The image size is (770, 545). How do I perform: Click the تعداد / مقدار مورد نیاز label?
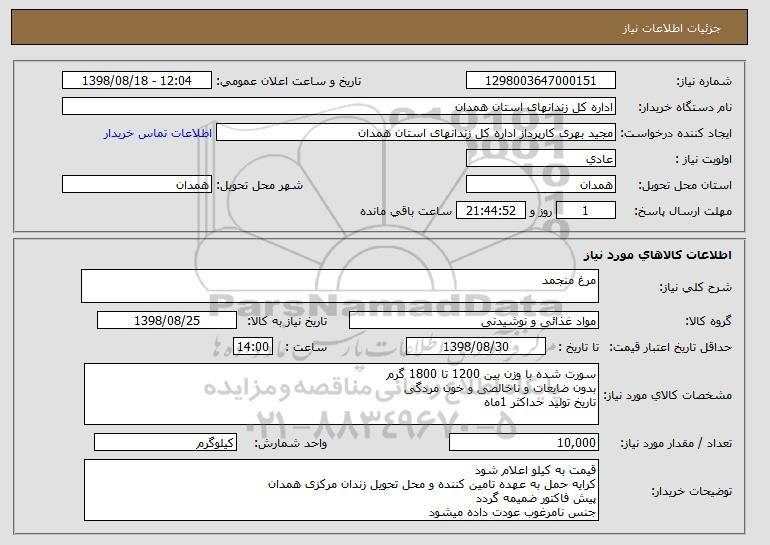tap(676, 444)
